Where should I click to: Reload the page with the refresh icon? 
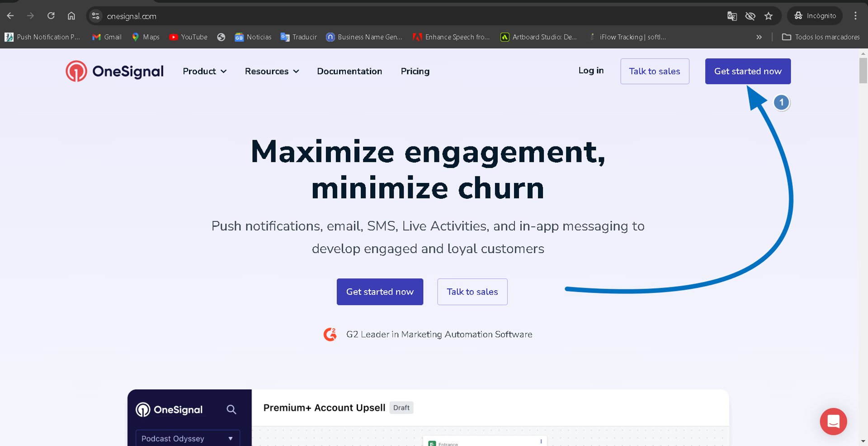point(51,16)
